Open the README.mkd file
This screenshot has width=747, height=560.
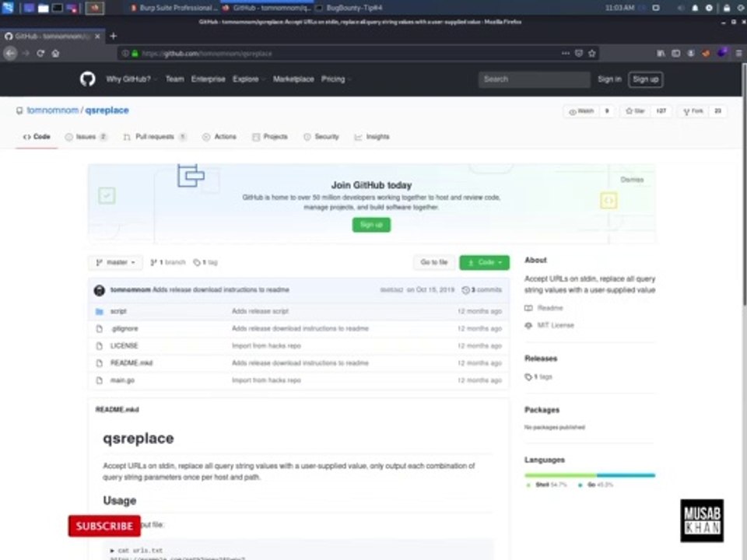[132, 363]
